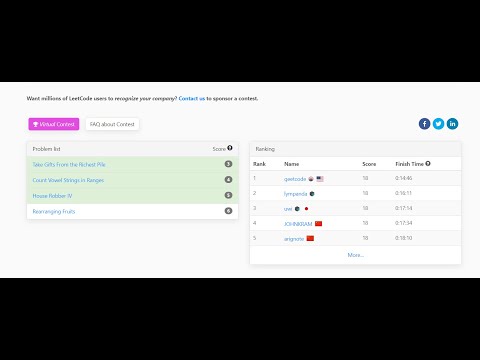Image resolution: width=480 pixels, height=360 pixels.
Task: Click the Problem list header
Action: pos(132,149)
